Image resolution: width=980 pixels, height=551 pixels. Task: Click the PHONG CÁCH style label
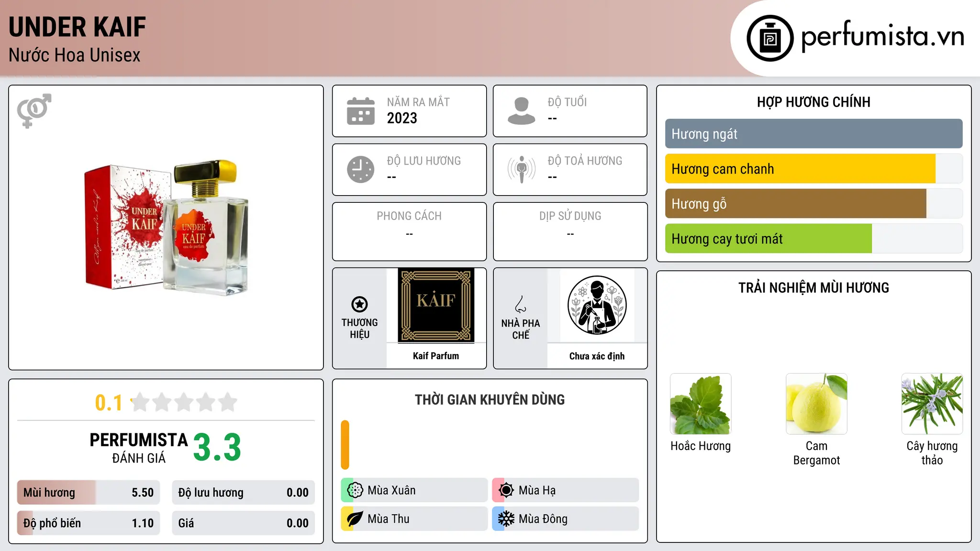click(x=409, y=216)
